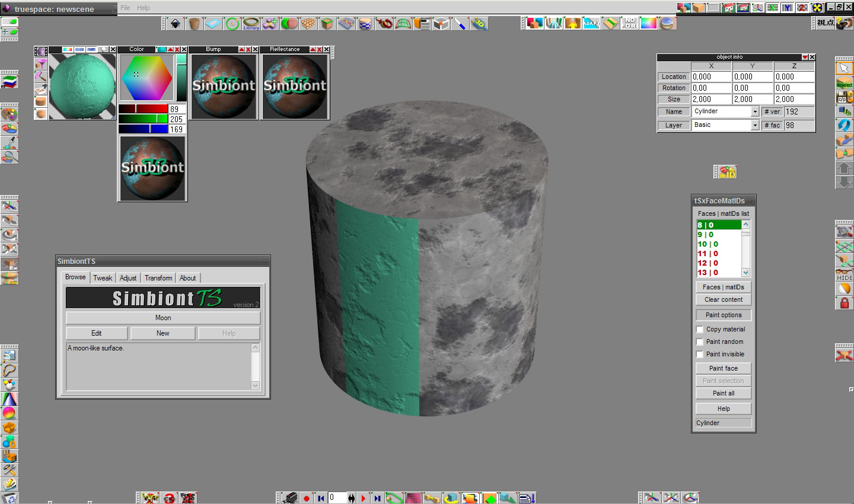This screenshot has width=854, height=504.
Task: Click the red channel slider in Color panel
Action: [x=143, y=109]
